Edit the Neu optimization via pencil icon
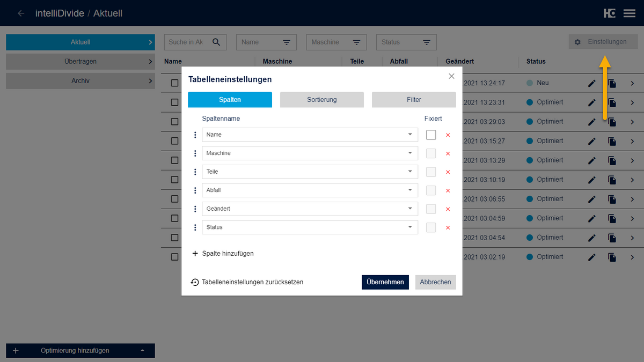The height and width of the screenshot is (362, 644). coord(591,83)
